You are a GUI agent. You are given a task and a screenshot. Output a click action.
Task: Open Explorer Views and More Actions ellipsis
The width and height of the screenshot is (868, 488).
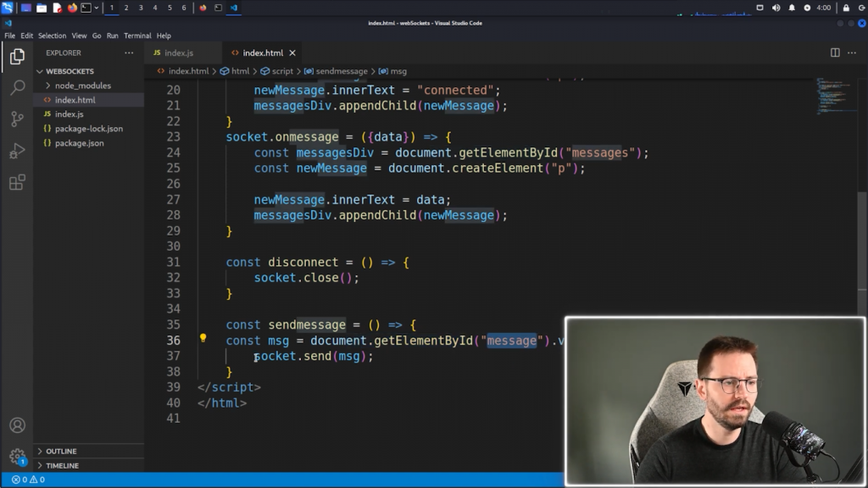pos(129,53)
